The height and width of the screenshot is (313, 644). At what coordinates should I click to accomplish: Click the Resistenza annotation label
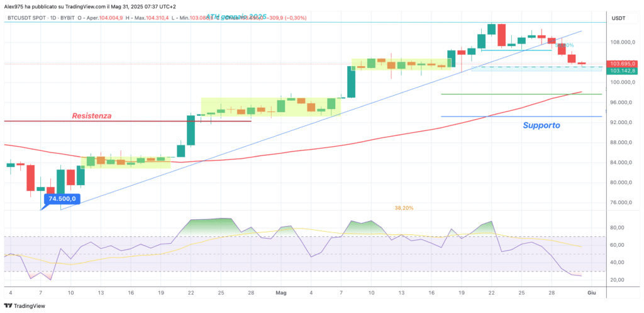click(92, 116)
